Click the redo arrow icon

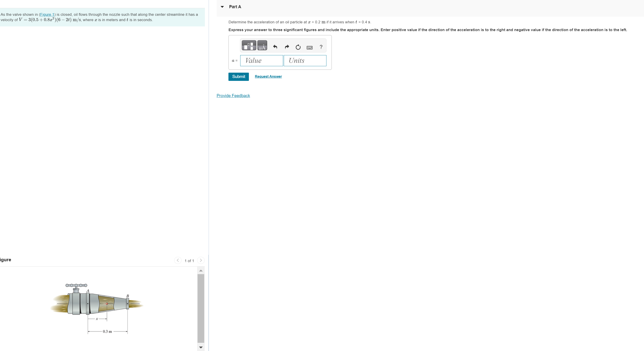click(287, 47)
